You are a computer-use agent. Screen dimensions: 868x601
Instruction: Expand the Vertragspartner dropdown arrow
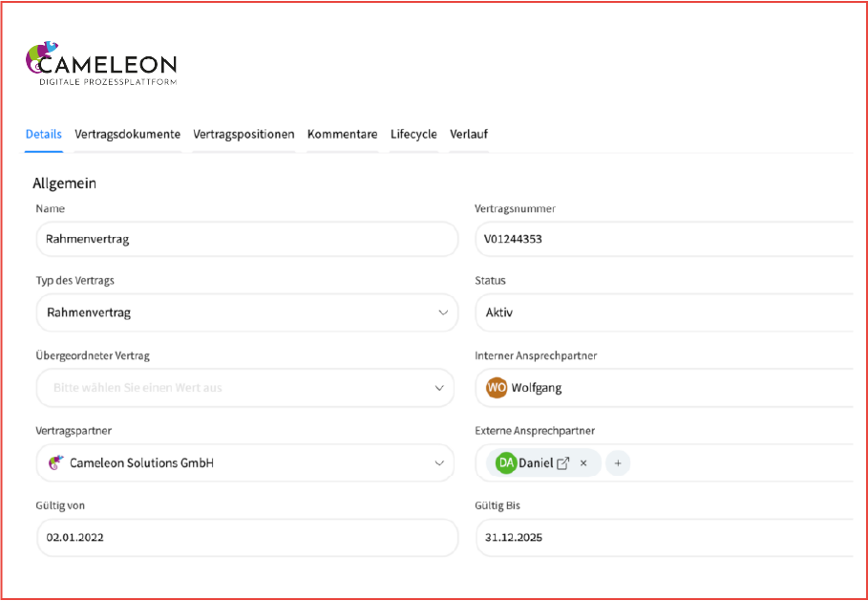pyautogui.click(x=440, y=463)
